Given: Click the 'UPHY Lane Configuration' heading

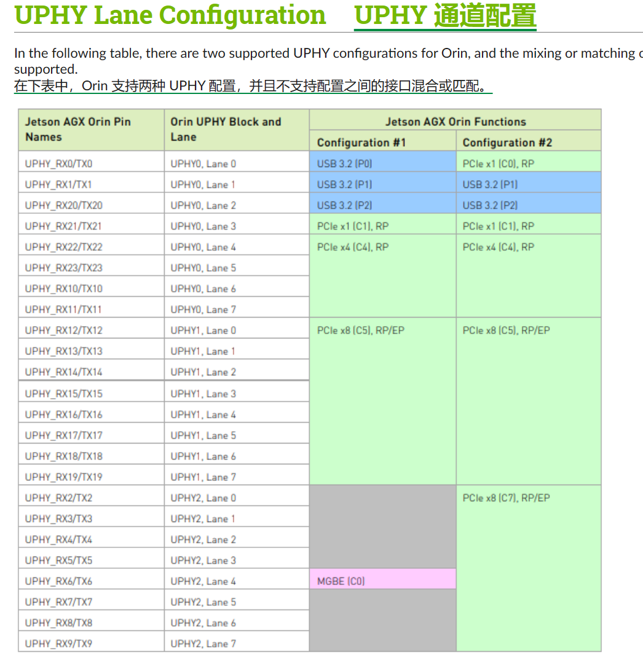Looking at the screenshot, I should tap(170, 15).
